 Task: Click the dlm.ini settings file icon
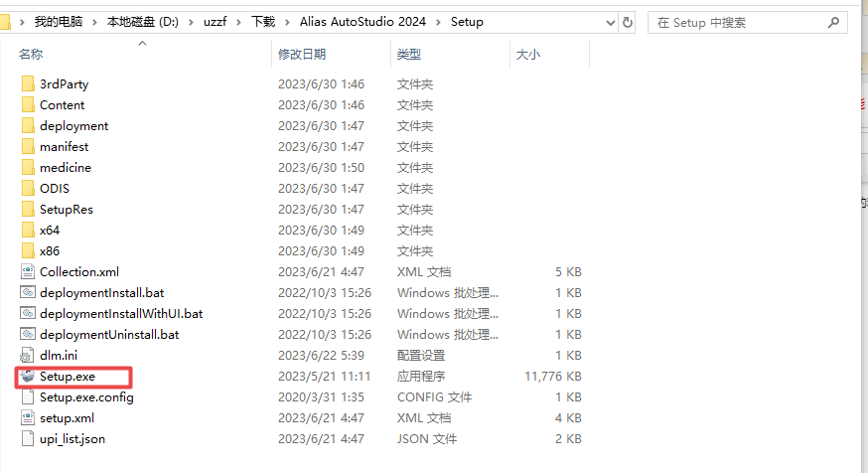click(x=27, y=356)
